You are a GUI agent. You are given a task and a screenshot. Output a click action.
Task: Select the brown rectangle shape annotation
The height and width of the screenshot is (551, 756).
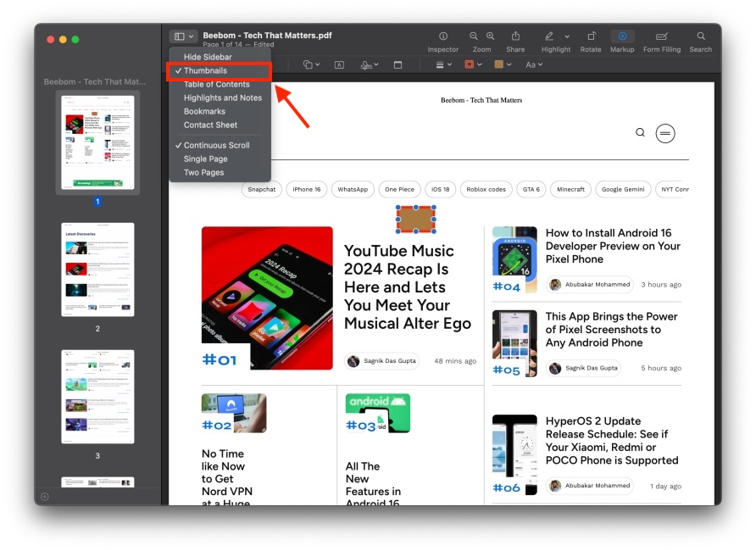415,220
